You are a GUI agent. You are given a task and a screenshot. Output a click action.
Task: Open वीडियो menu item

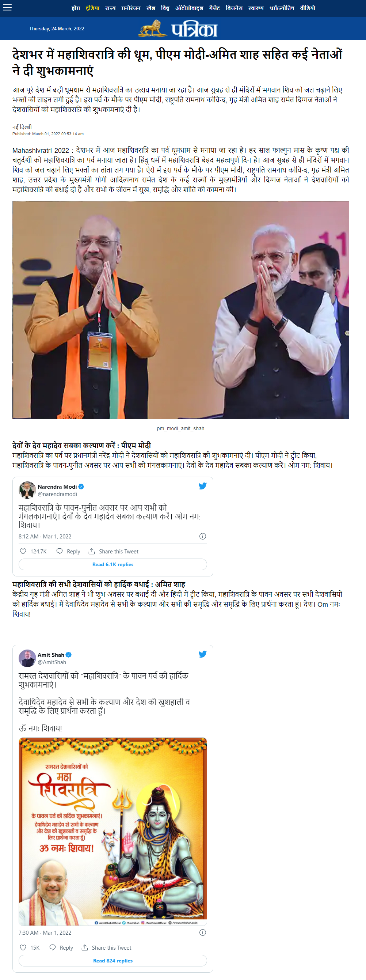point(308,8)
